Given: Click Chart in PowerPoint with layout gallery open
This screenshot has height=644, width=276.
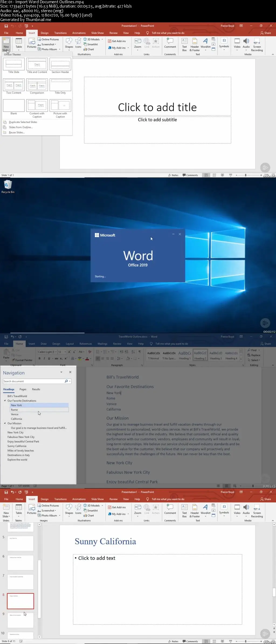Looking at the screenshot, I should tap(89, 49).
